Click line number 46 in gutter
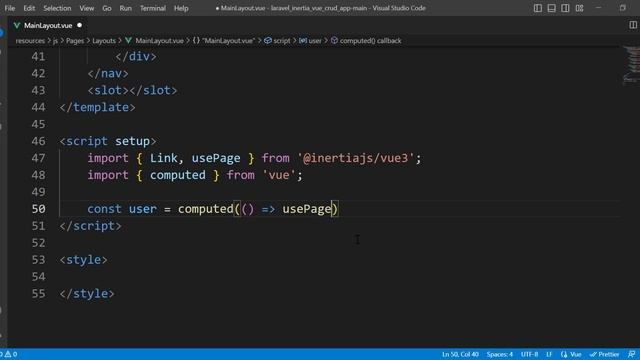The width and height of the screenshot is (640, 360). coord(38,141)
